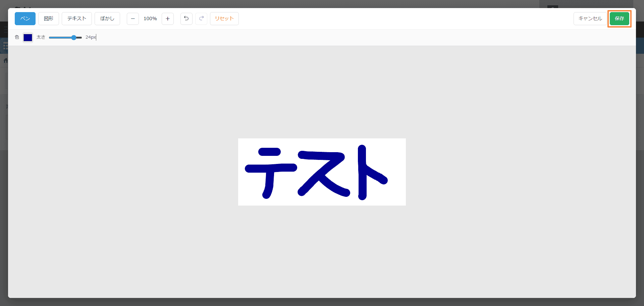Click the green 保存 save button
Image resolution: width=644 pixels, height=306 pixels.
pyautogui.click(x=620, y=18)
